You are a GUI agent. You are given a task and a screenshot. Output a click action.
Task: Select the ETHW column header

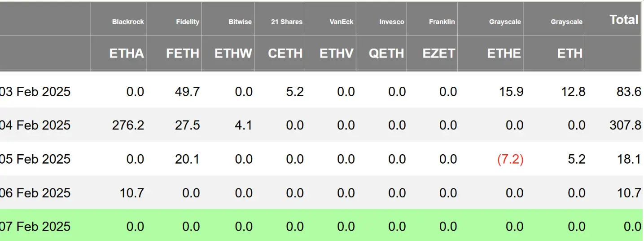(x=233, y=54)
